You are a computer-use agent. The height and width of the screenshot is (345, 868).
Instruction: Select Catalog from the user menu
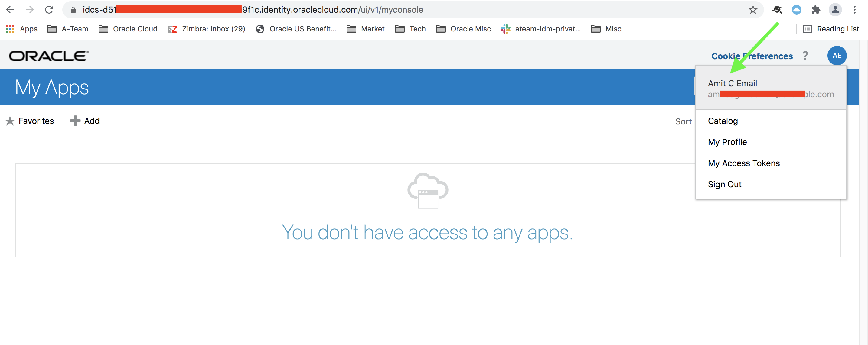click(x=723, y=121)
